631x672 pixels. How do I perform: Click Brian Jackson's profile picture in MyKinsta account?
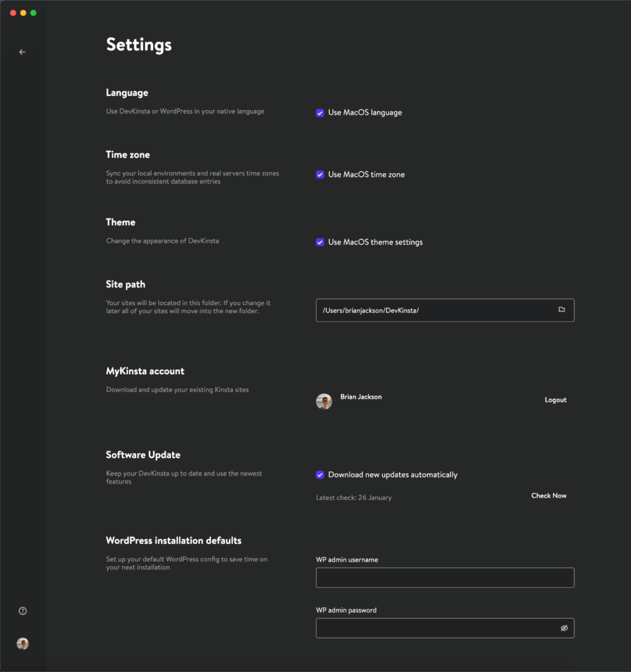point(324,402)
